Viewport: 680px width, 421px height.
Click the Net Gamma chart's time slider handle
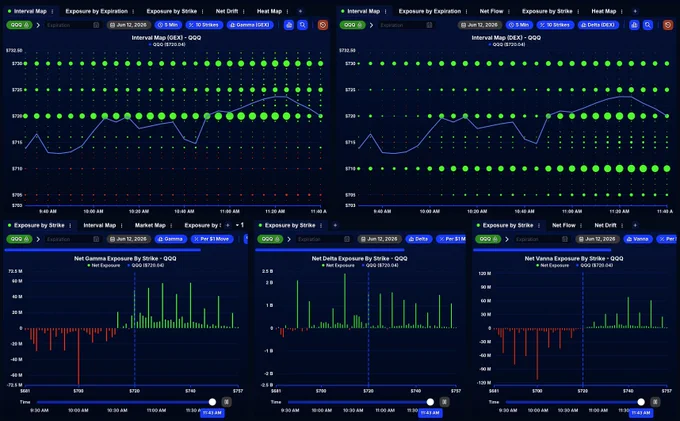(x=212, y=402)
